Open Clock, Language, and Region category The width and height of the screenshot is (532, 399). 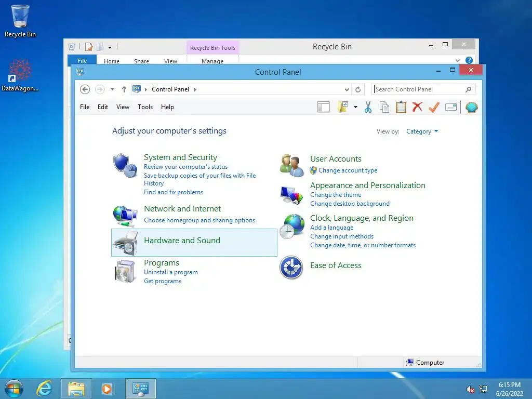coord(362,218)
